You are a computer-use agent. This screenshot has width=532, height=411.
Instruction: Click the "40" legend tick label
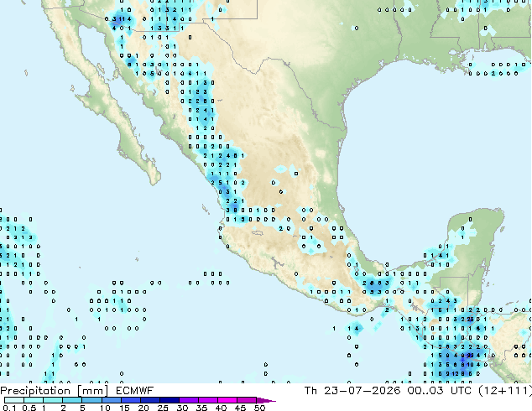tap(222, 408)
